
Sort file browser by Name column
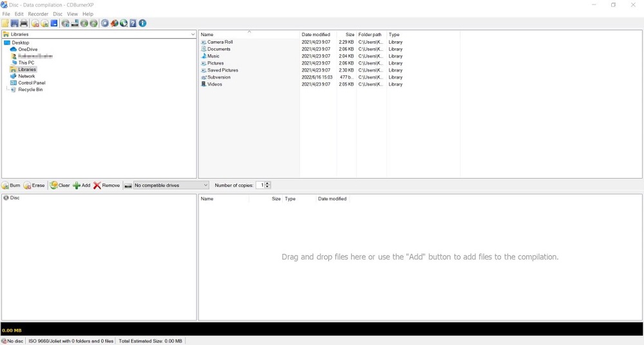249,35
